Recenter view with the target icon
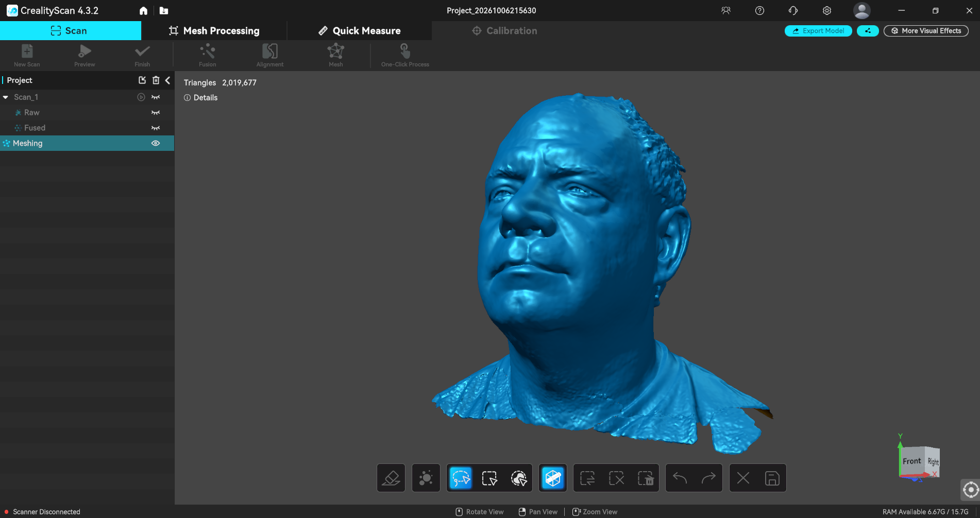980x518 pixels. tap(970, 490)
